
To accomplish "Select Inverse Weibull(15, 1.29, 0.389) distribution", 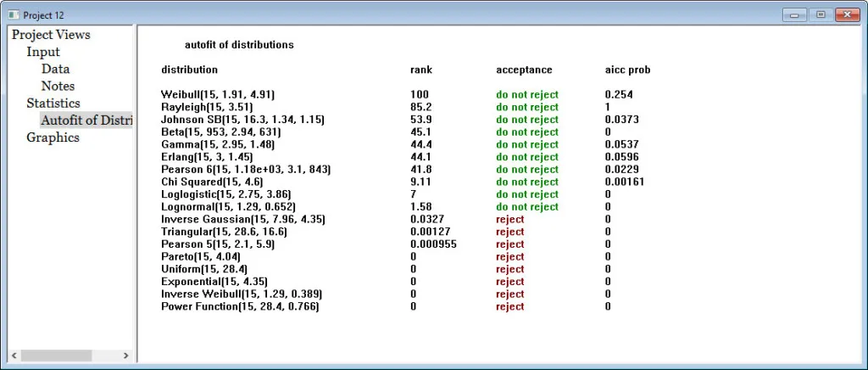I will point(242,294).
